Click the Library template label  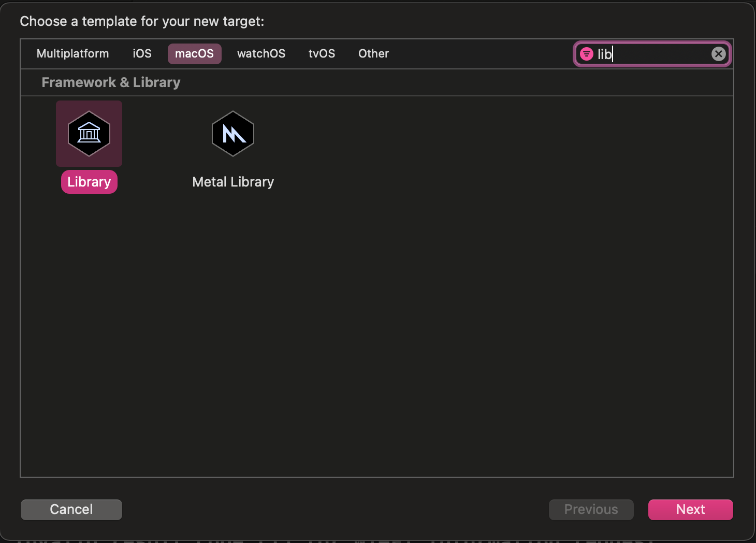(89, 182)
